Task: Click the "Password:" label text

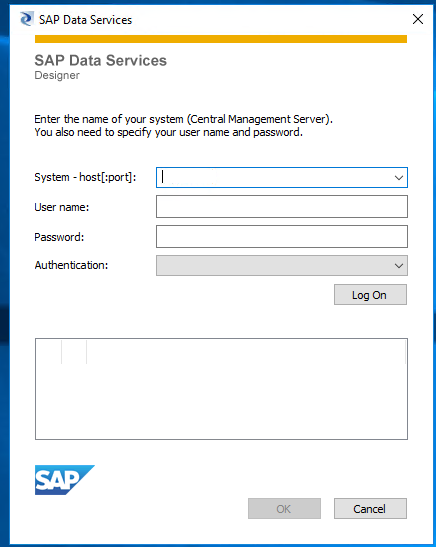Action: pyautogui.click(x=59, y=237)
